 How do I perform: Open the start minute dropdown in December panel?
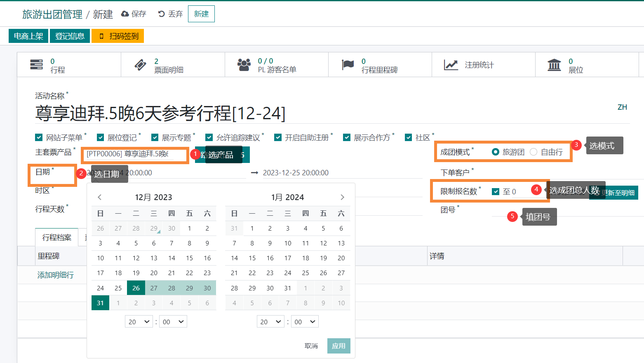tap(173, 322)
